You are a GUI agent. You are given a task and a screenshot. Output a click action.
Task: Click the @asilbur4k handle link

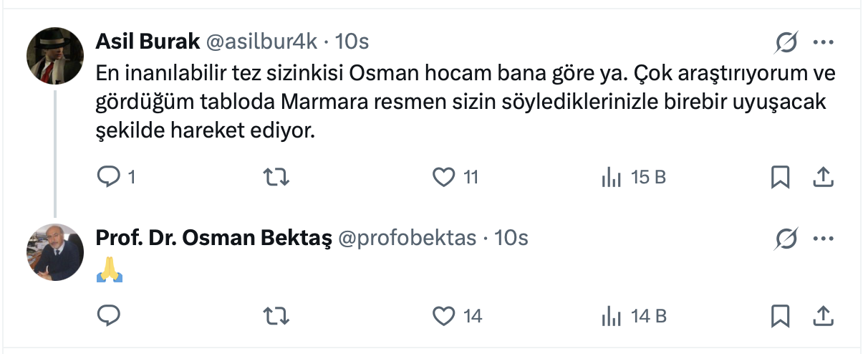coord(261,42)
